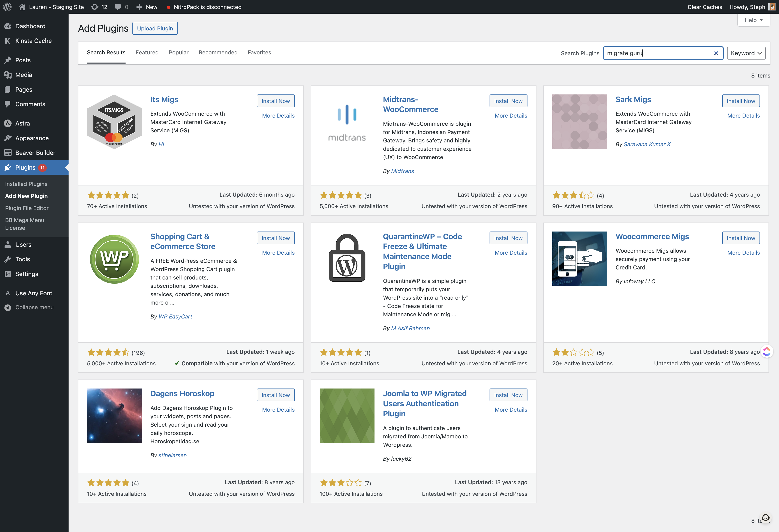
Task: Click Clear Caches in the admin bar
Action: [705, 7]
